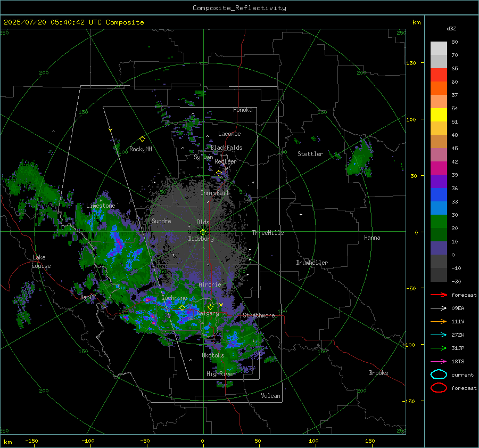The height and width of the screenshot is (448, 479).
Task: Click the Banff label
Action: [x=88, y=297]
